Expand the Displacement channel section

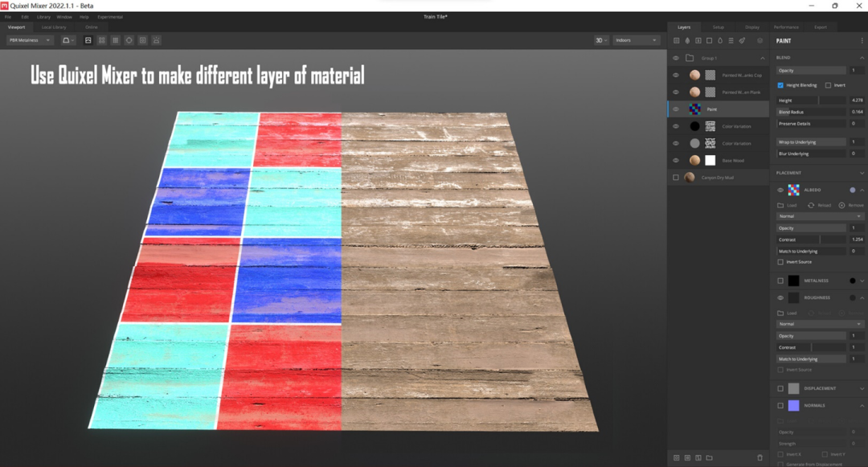[862, 389]
